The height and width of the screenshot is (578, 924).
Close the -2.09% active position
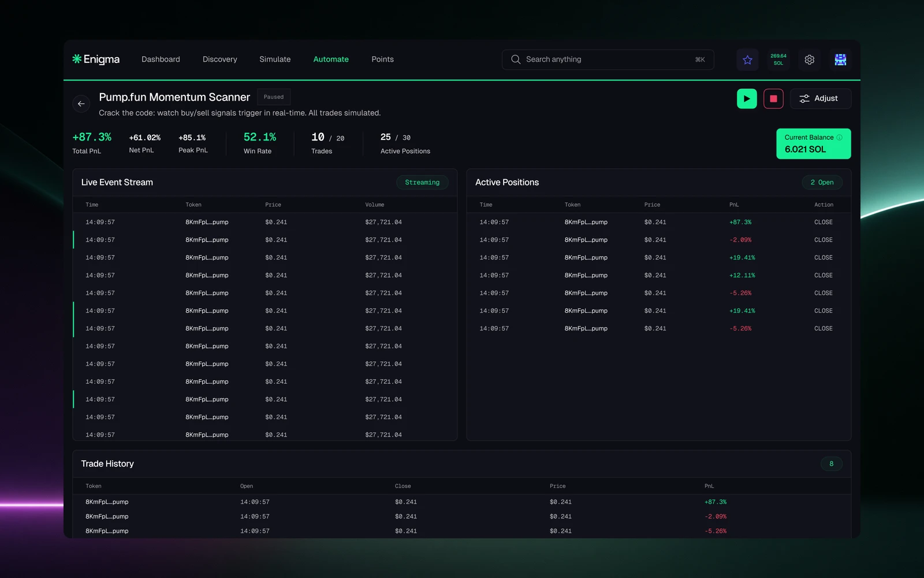[823, 240]
